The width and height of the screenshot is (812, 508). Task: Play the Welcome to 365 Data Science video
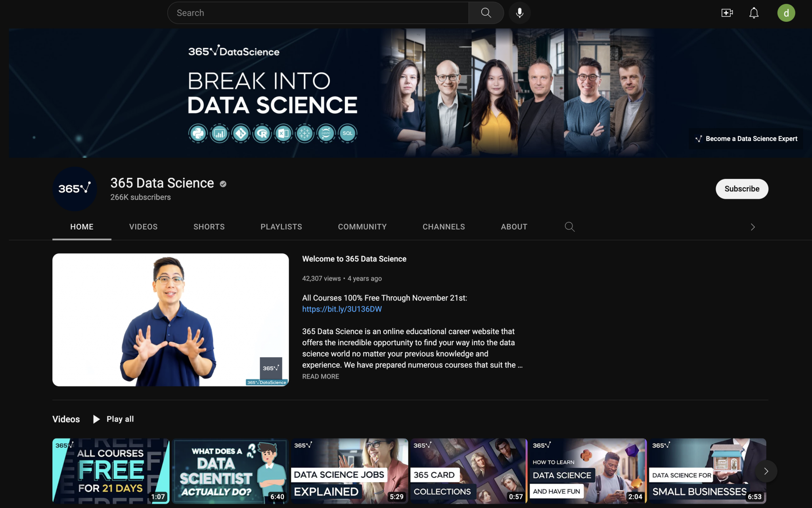pyautogui.click(x=170, y=319)
